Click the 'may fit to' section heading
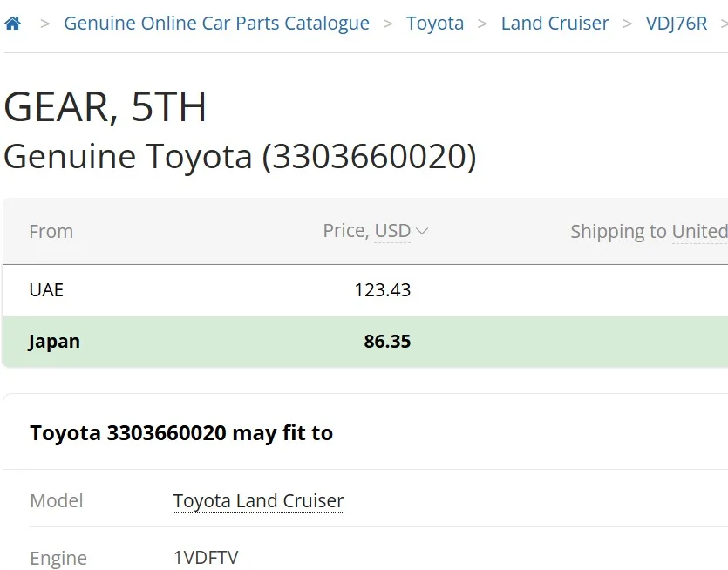 click(x=181, y=433)
